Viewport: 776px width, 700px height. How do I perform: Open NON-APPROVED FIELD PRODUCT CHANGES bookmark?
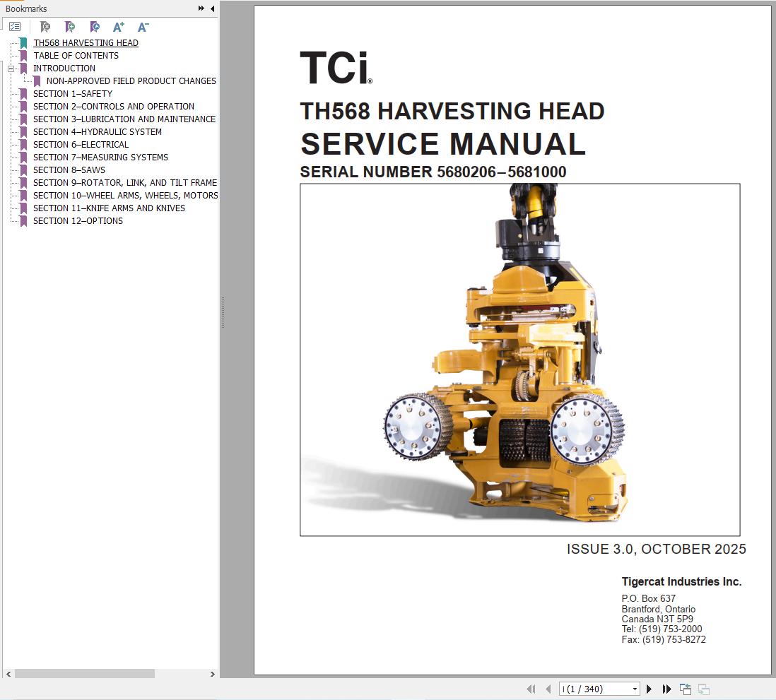pyautogui.click(x=131, y=81)
